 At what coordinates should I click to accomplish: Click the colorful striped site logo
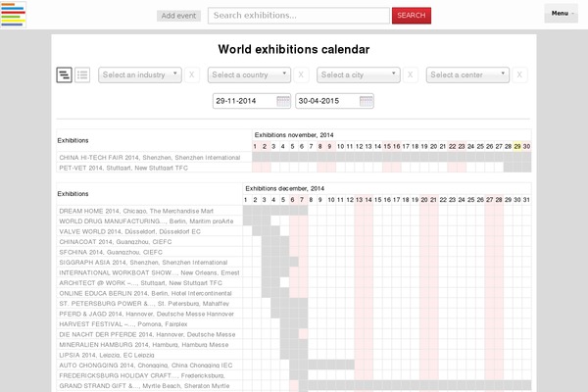click(x=13, y=15)
